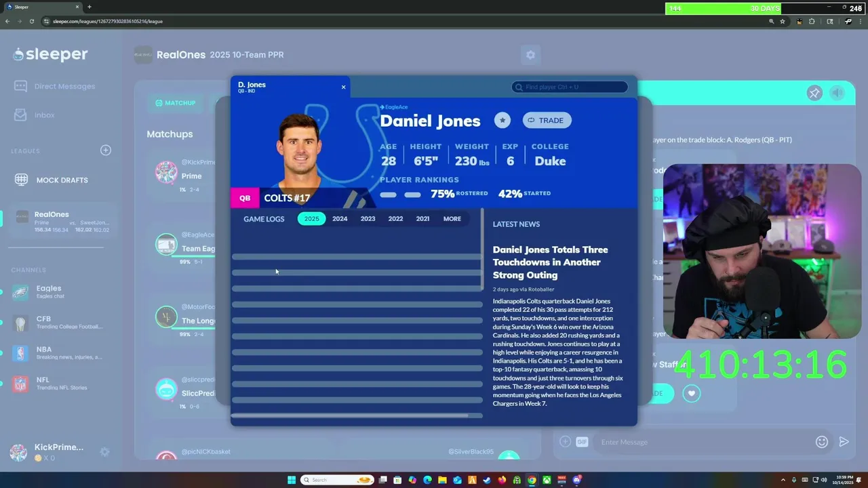868x488 pixels.
Task: Click the Sleeper logo
Action: click(x=51, y=54)
